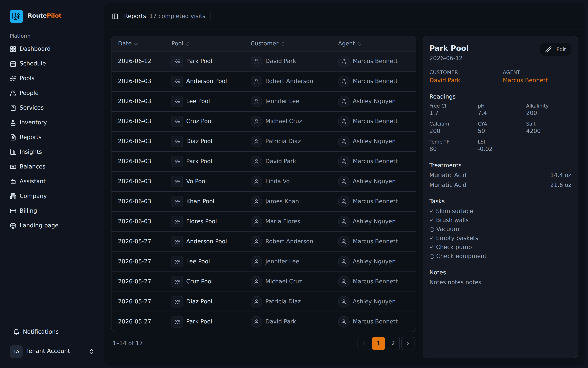The height and width of the screenshot is (368, 588).
Task: Click the Billing card icon
Action: click(x=13, y=211)
